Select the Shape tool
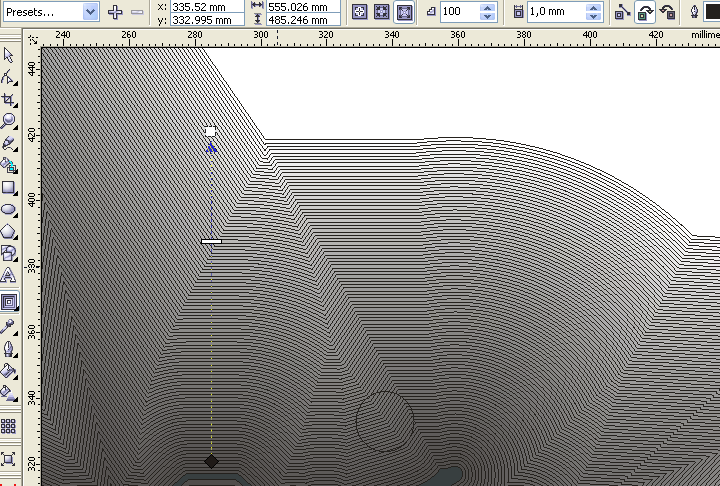The width and height of the screenshot is (720, 486). click(9, 78)
